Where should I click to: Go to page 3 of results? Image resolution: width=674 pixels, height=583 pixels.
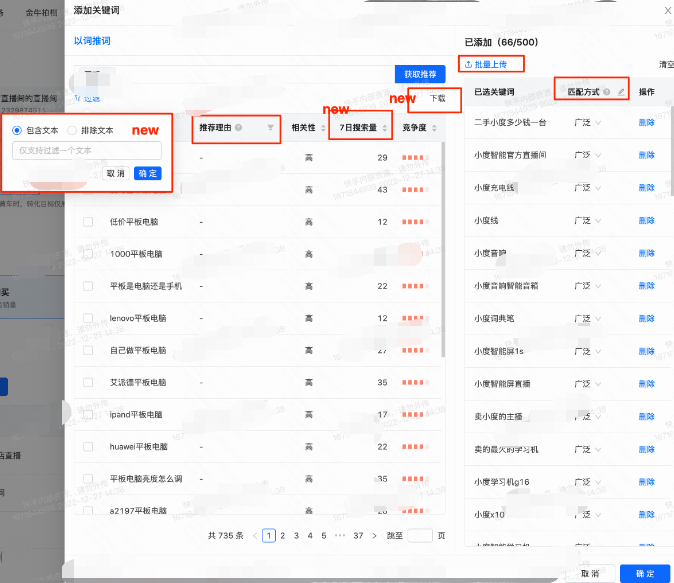(x=296, y=536)
